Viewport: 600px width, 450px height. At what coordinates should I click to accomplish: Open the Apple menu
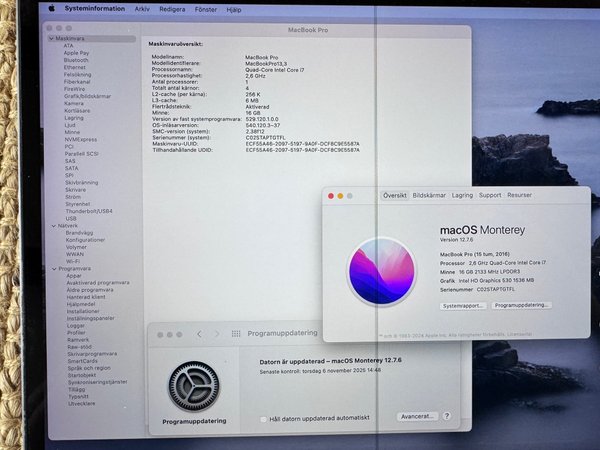[x=52, y=8]
